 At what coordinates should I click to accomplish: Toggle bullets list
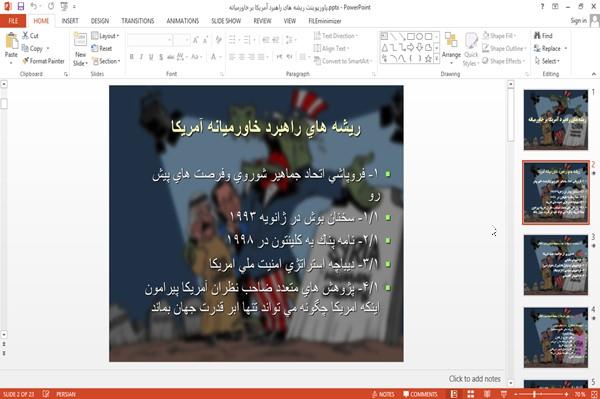click(232, 40)
